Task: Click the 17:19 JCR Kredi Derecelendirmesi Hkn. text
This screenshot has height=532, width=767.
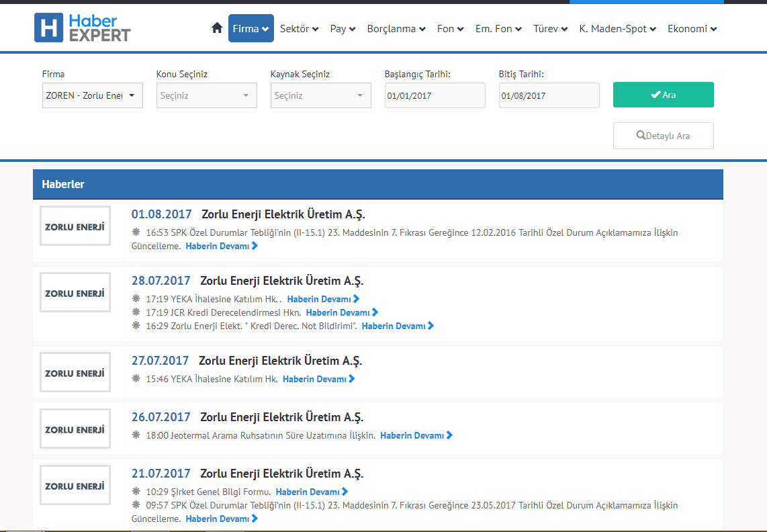Action: coord(224,313)
